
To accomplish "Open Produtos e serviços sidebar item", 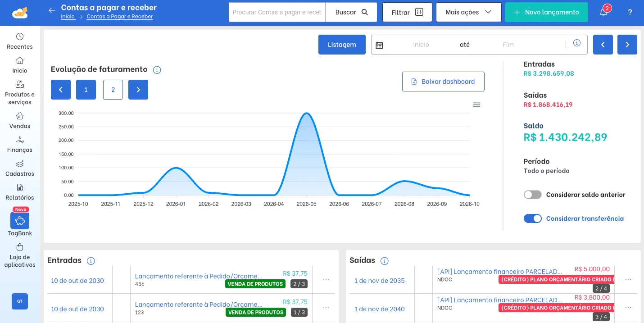I will pyautogui.click(x=20, y=92).
